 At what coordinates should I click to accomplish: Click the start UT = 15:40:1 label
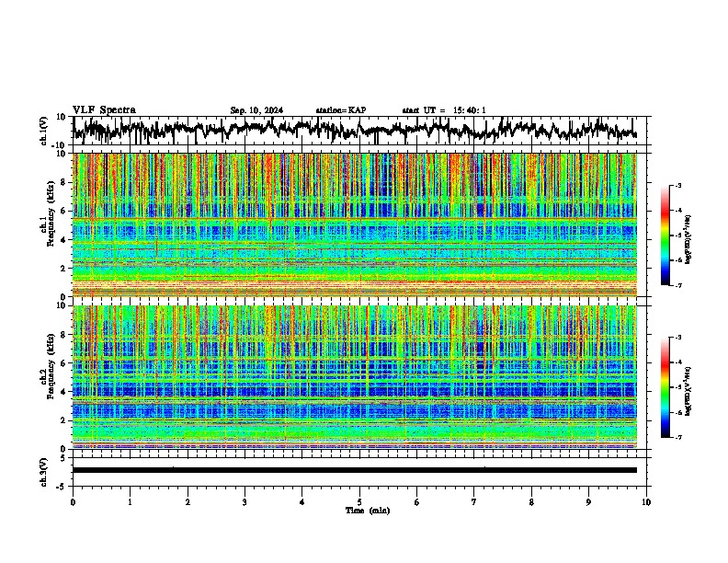coord(444,110)
